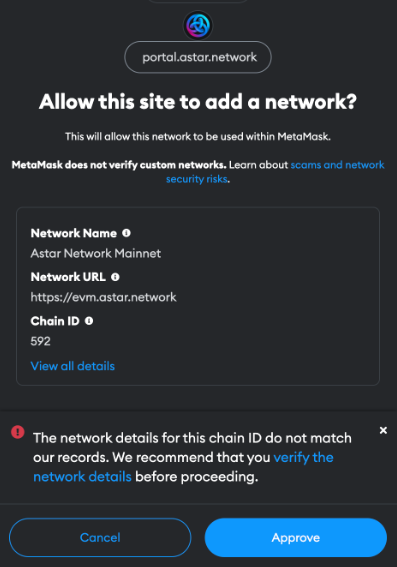
Task: Select the Astar Network Mainnet name text
Action: coord(96,253)
